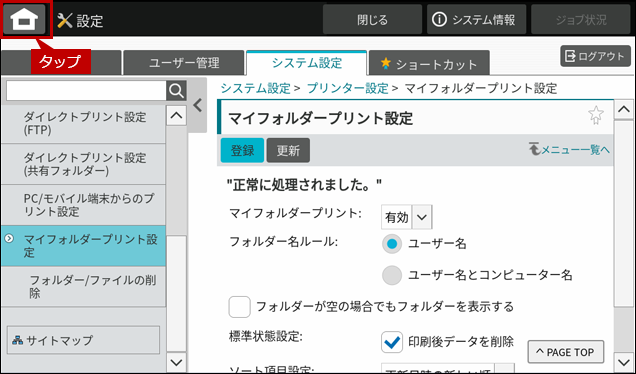Image resolution: width=636 pixels, height=374 pixels.
Task: Open the サイトマップ button
Action: (x=84, y=340)
